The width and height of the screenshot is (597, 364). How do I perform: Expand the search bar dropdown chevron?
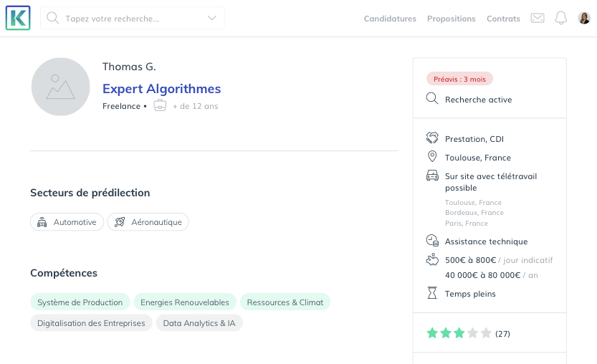[212, 18]
